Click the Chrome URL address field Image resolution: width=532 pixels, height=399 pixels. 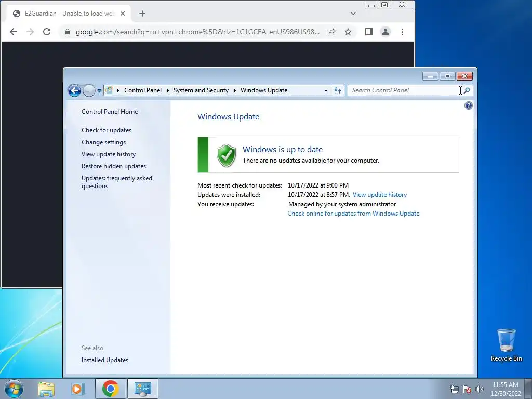[197, 32]
